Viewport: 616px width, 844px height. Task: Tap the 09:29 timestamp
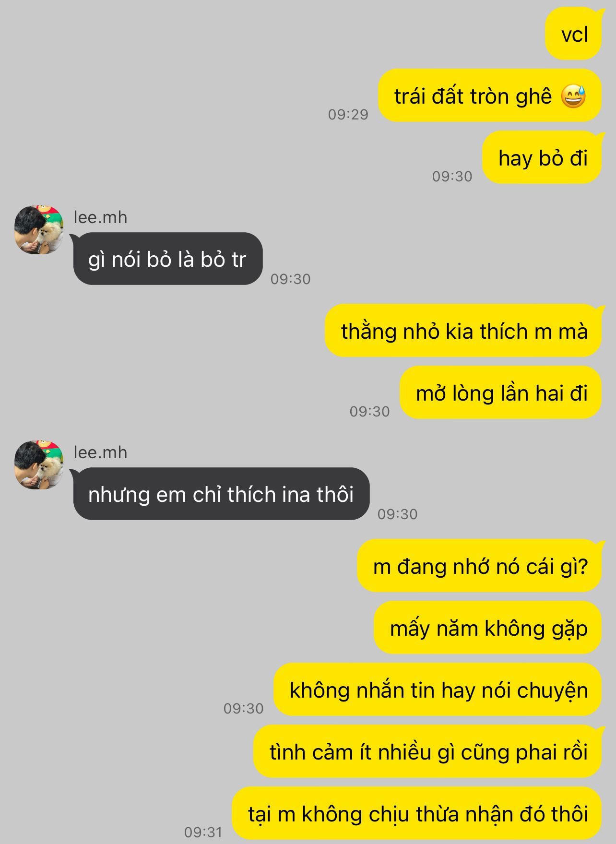tap(348, 114)
